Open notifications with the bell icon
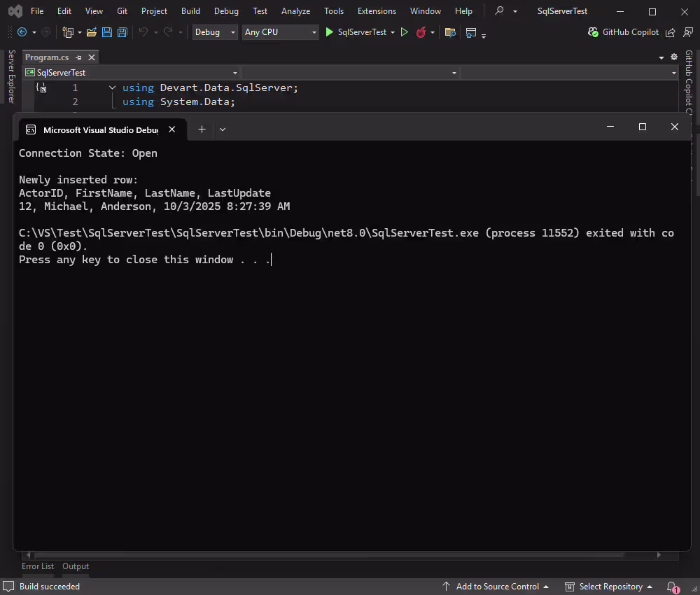 pyautogui.click(x=671, y=587)
